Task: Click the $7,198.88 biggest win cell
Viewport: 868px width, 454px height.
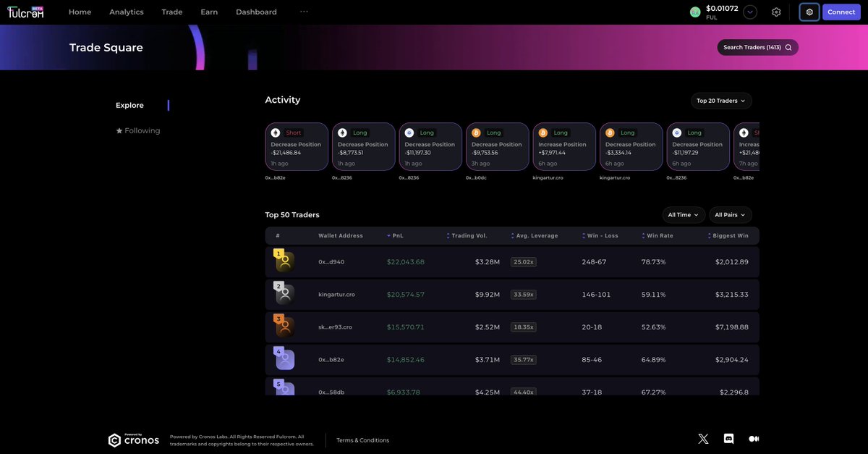Action: pyautogui.click(x=732, y=327)
